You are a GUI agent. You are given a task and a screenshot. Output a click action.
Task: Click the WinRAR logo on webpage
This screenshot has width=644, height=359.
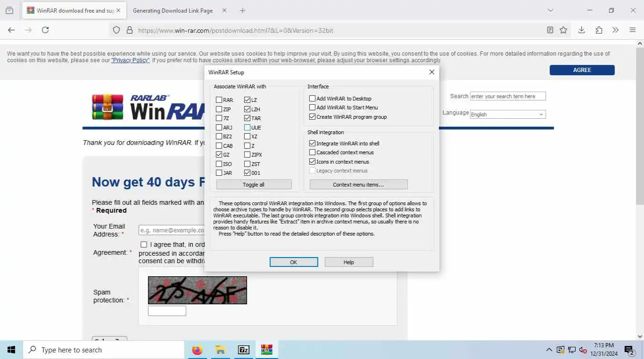[148, 107]
